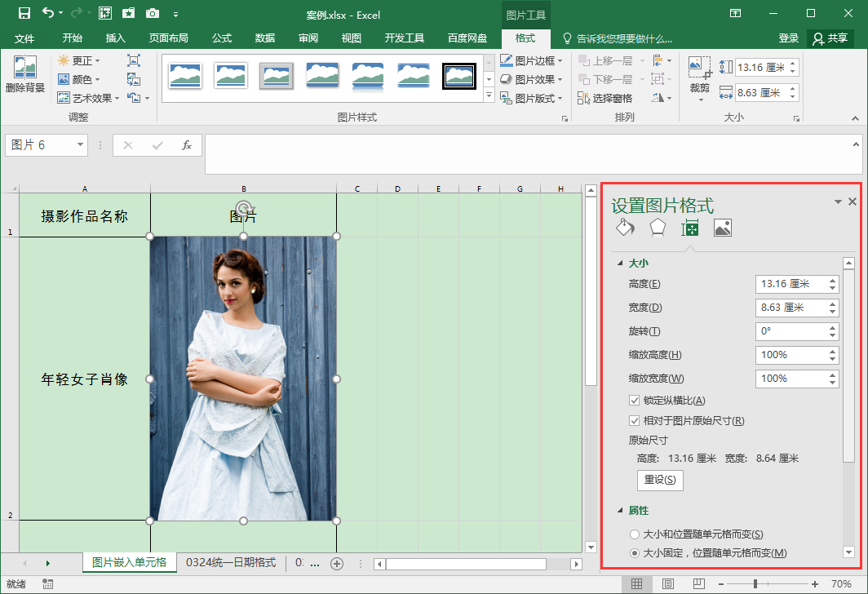Click the 选择窗格 selection pane button
868x594 pixels.
pyautogui.click(x=605, y=98)
